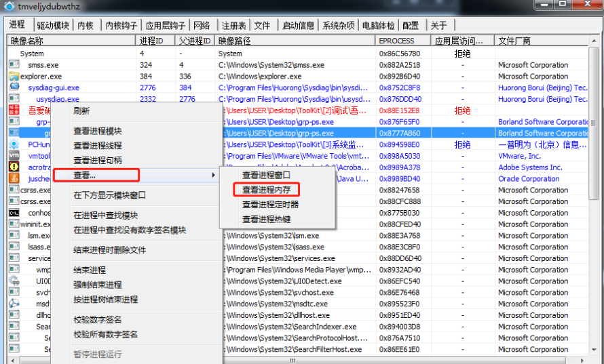Open the 配置 tab

pos(411,25)
